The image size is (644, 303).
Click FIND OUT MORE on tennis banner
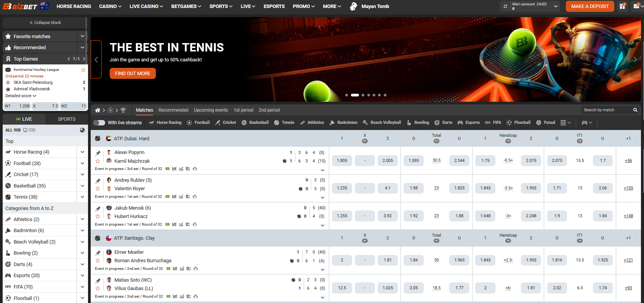133,73
